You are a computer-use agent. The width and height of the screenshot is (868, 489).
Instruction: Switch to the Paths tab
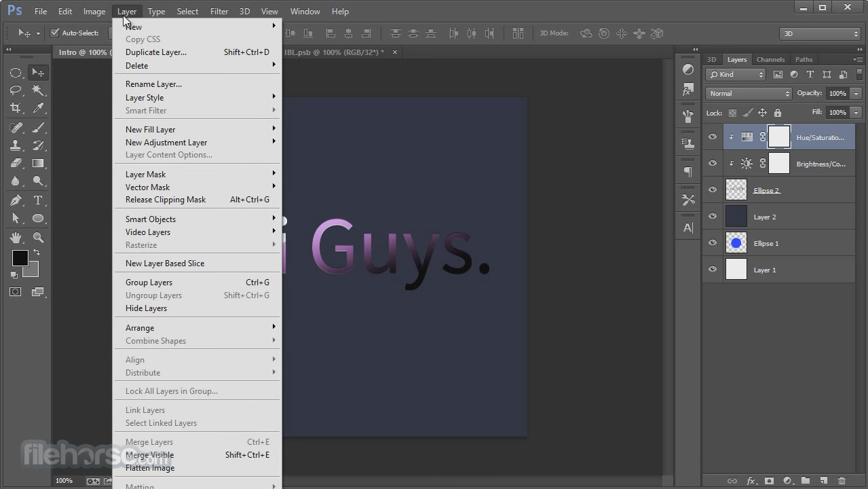pyautogui.click(x=804, y=60)
